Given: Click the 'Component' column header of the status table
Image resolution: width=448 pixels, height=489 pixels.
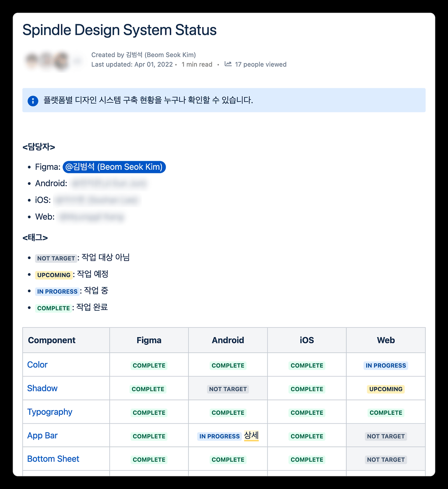Looking at the screenshot, I should (51, 340).
